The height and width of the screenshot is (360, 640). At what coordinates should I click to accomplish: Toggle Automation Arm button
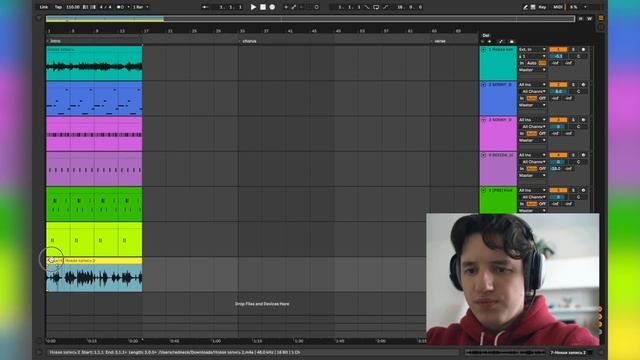click(293, 7)
